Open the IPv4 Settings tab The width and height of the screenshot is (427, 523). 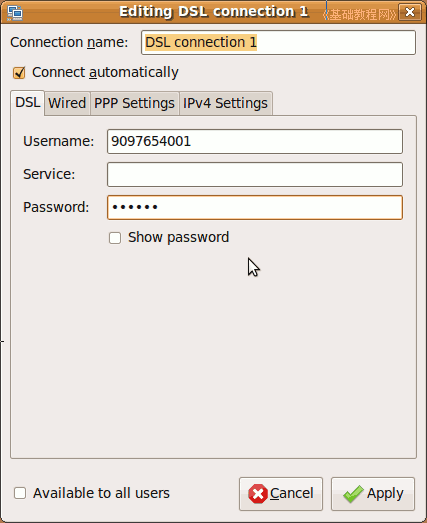coord(226,103)
